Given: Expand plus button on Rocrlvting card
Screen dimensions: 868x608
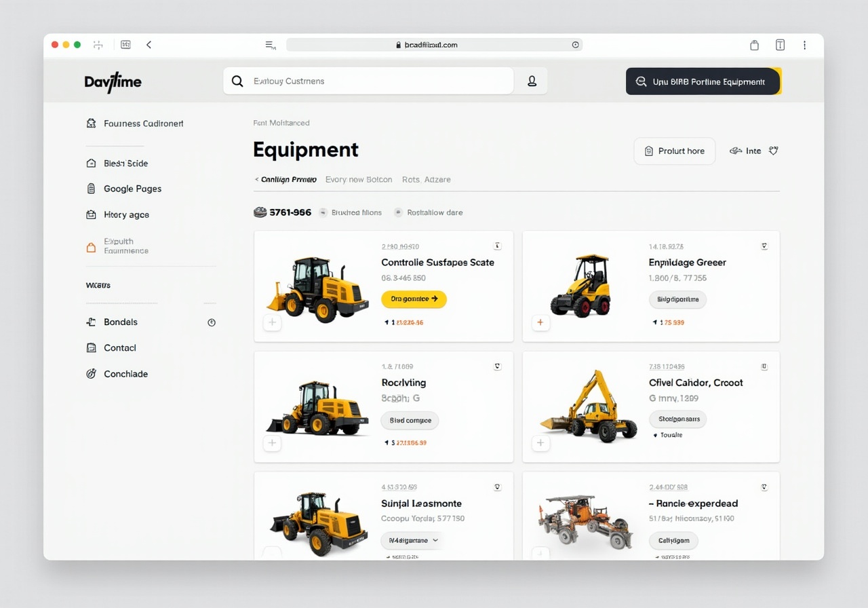Looking at the screenshot, I should pyautogui.click(x=272, y=443).
